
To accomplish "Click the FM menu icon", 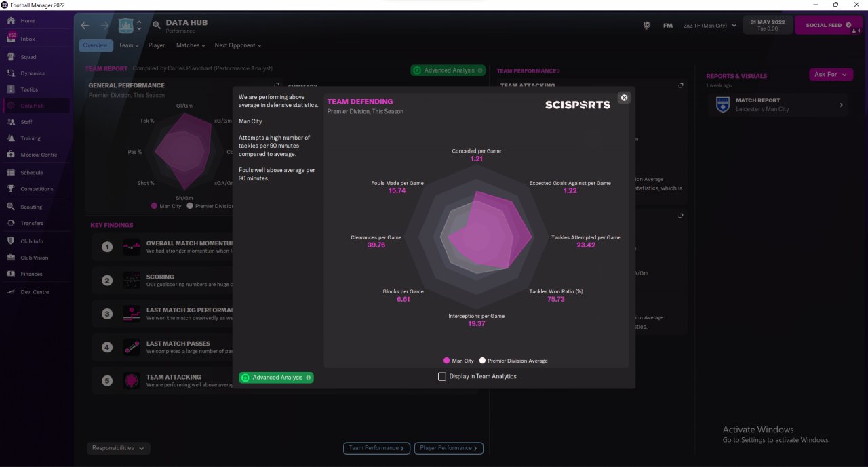I will coord(668,26).
